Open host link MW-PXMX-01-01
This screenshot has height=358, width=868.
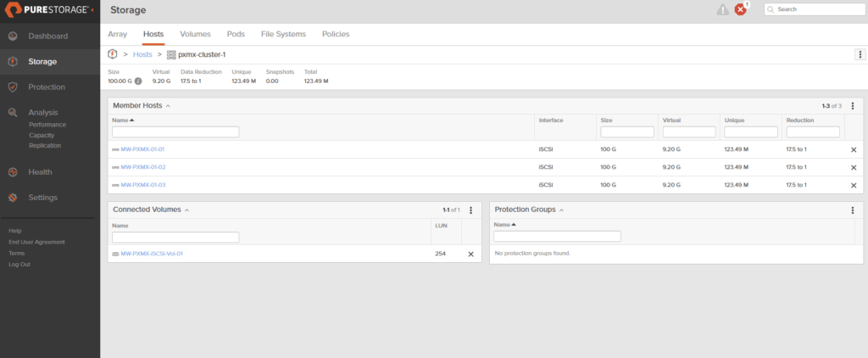point(142,149)
